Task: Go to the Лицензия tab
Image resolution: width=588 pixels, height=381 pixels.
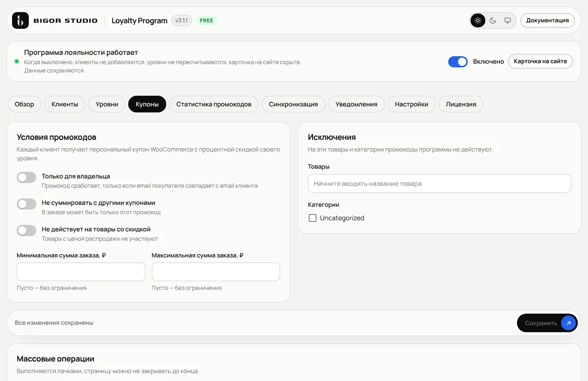Action: pos(461,104)
